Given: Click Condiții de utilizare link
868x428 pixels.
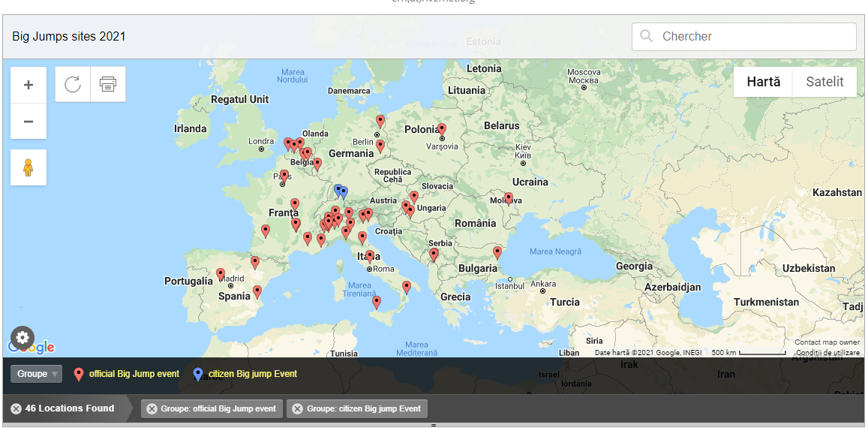Looking at the screenshot, I should 827,353.
